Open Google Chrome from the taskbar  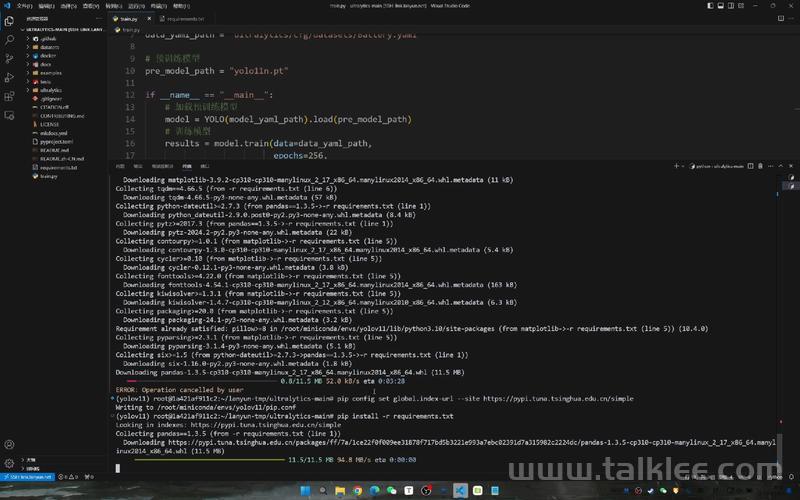click(357, 490)
